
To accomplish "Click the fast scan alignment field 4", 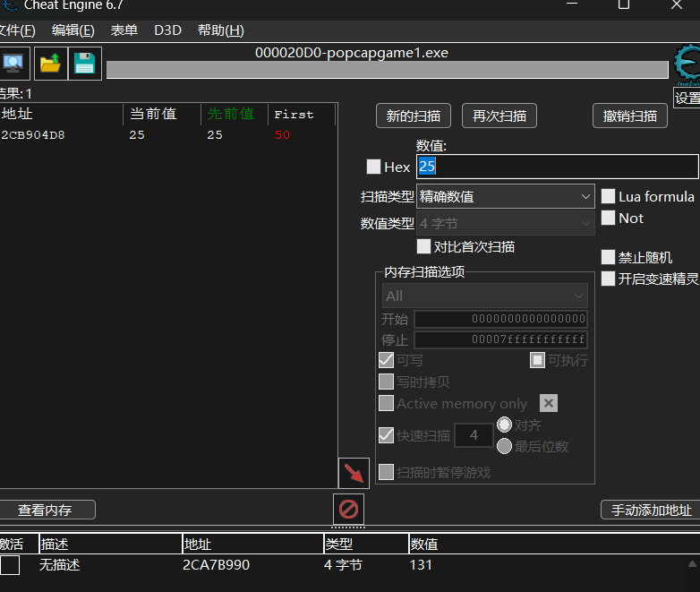I will click(x=474, y=435).
